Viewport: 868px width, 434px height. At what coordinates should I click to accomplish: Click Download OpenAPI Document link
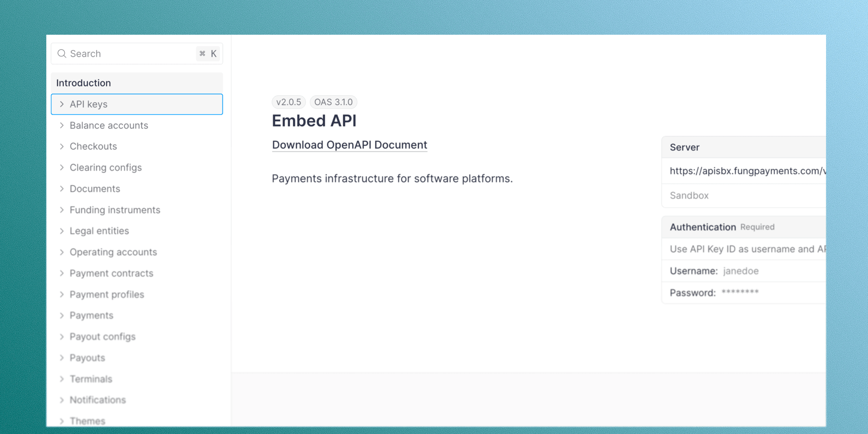point(349,145)
